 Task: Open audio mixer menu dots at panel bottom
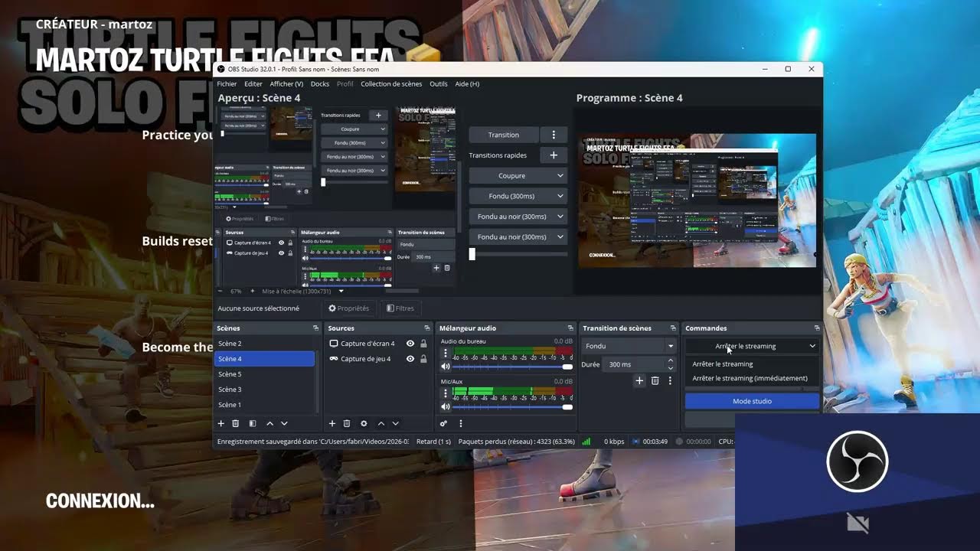460,423
